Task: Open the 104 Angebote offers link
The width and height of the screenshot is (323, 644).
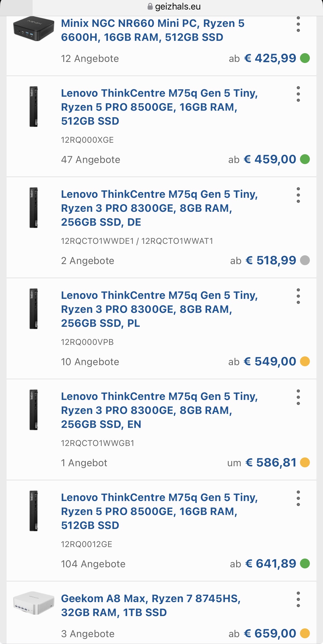Action: 93,564
